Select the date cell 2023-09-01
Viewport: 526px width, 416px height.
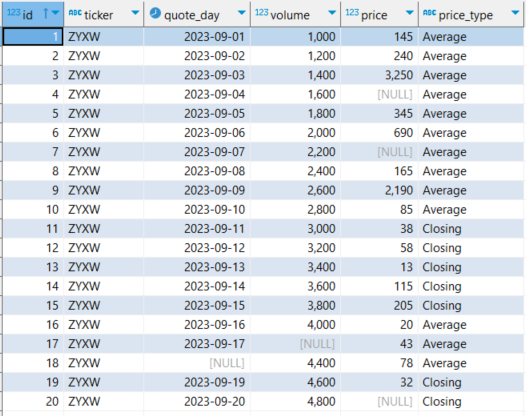[197, 37]
